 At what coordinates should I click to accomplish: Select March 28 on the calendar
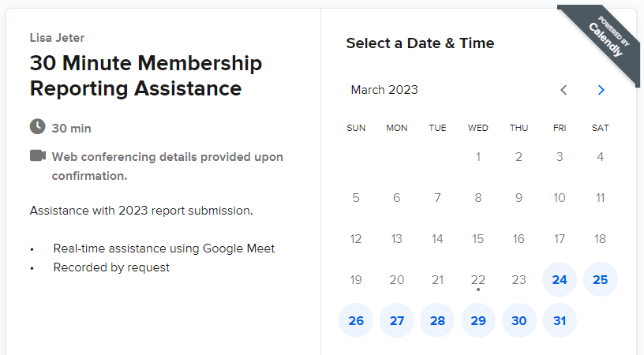point(437,320)
